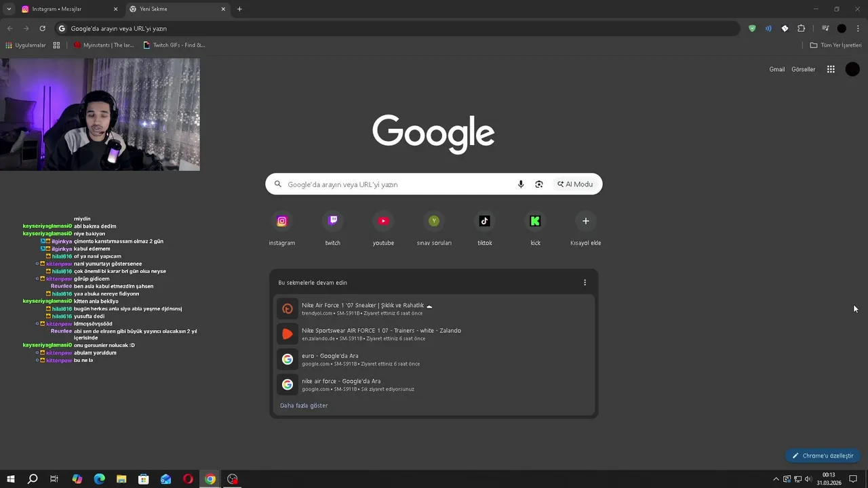The height and width of the screenshot is (488, 868).
Task: Open Copilot from taskbar
Action: pos(77,479)
